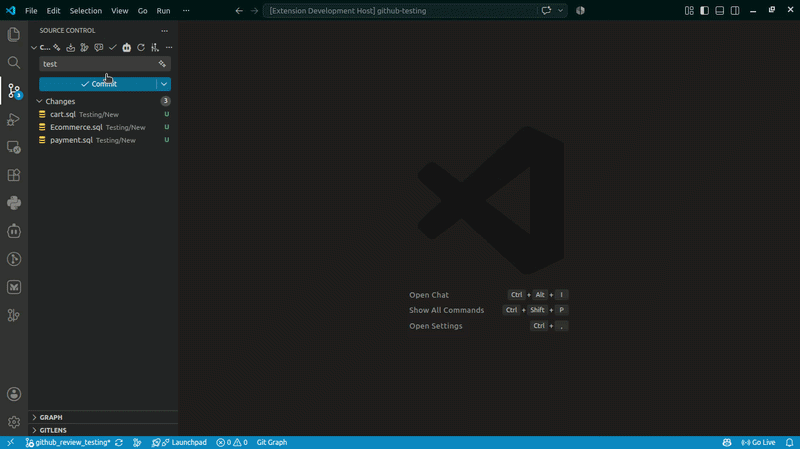The image size is (800, 449).
Task: Open the File menu
Action: (31, 10)
